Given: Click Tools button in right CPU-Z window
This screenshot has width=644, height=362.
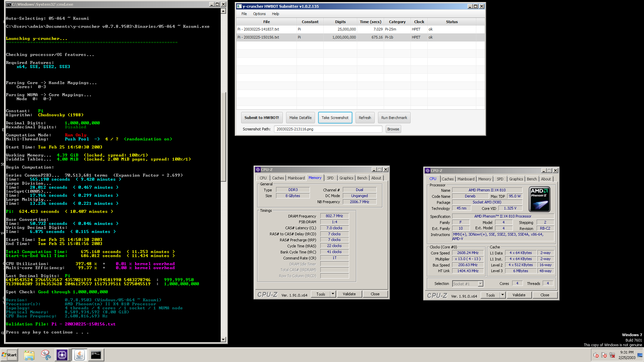Looking at the screenshot, I should [490, 295].
